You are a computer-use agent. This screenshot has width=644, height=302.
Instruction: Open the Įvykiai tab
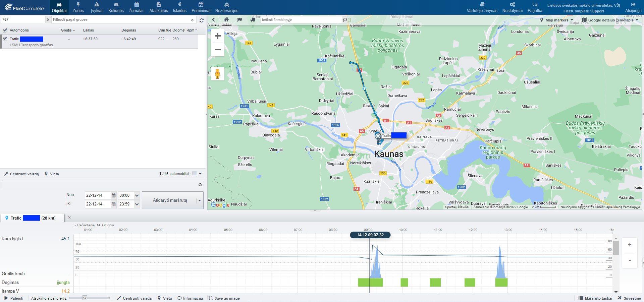[97, 7]
